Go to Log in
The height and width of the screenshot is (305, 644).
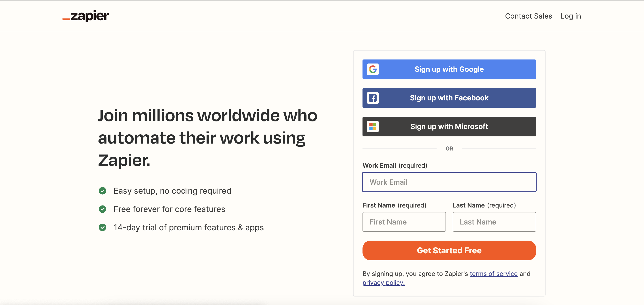pos(571,16)
